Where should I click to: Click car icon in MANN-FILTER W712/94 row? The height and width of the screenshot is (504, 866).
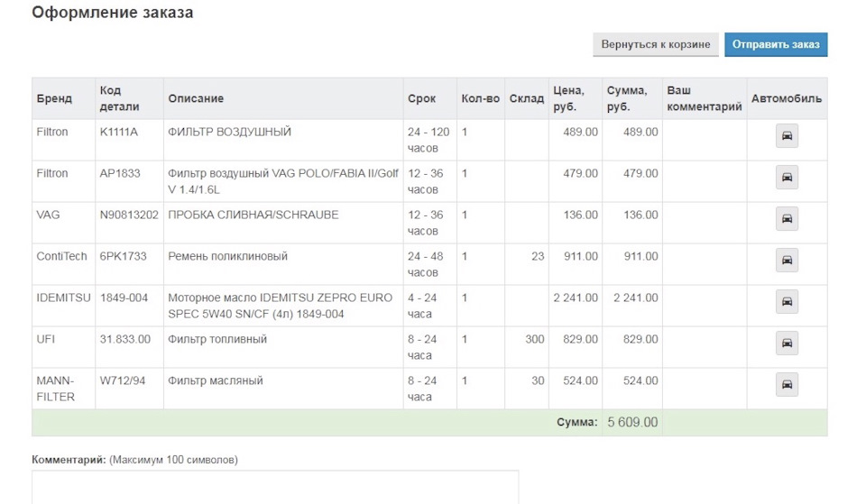(x=787, y=384)
